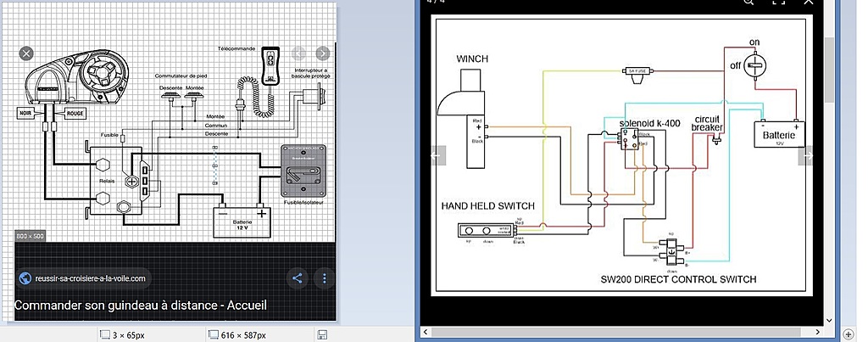This screenshot has width=868, height=342.
Task: Click the horizontal scrollbar left arrow
Action: click(426, 332)
